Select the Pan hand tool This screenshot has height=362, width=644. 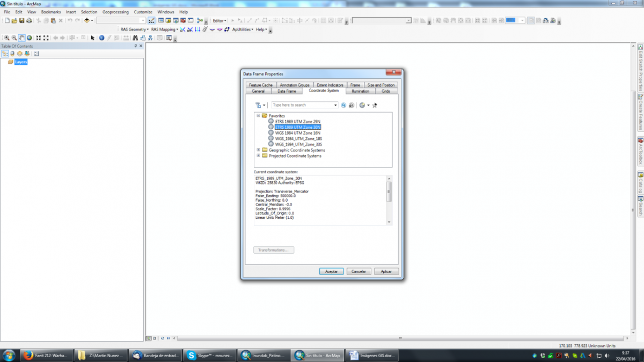(x=21, y=38)
